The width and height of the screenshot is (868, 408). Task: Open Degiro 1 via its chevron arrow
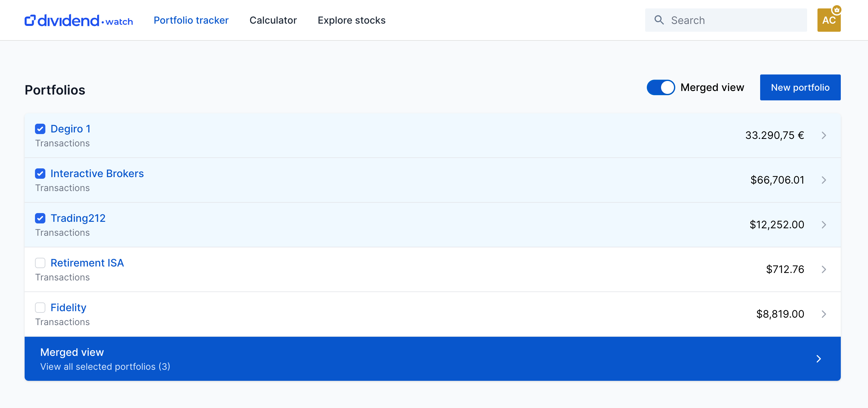[824, 135]
